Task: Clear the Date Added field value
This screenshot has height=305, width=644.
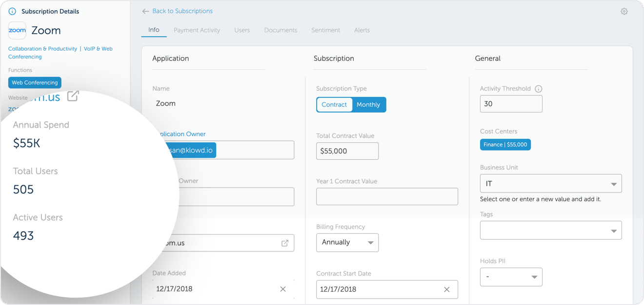Action: (x=283, y=289)
